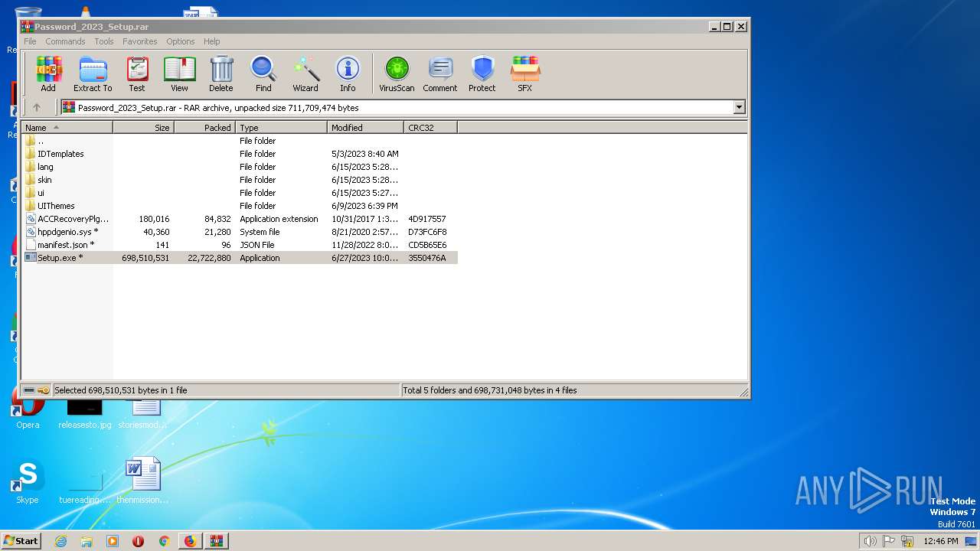Open the View toolbar button
Screen dimensions: 980x551
coord(179,74)
